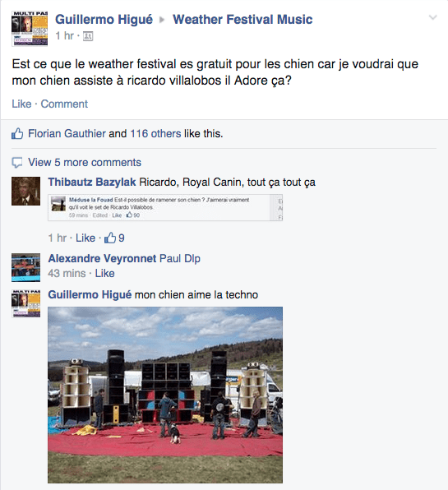Click the thumbs-up icon showing 9 likes
Image resolution: width=448 pixels, height=490 pixels.
pos(110,238)
